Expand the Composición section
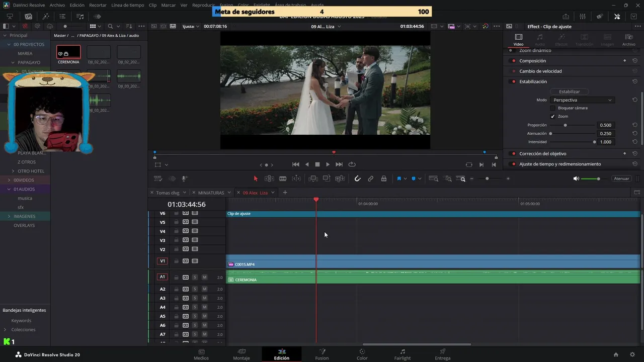644x362 pixels. pyautogui.click(x=532, y=61)
